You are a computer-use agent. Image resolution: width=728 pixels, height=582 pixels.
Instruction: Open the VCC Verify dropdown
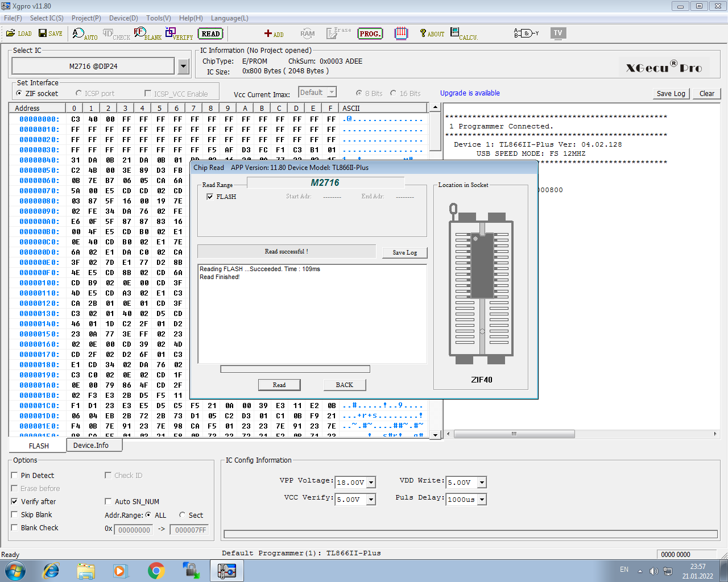pyautogui.click(x=371, y=500)
